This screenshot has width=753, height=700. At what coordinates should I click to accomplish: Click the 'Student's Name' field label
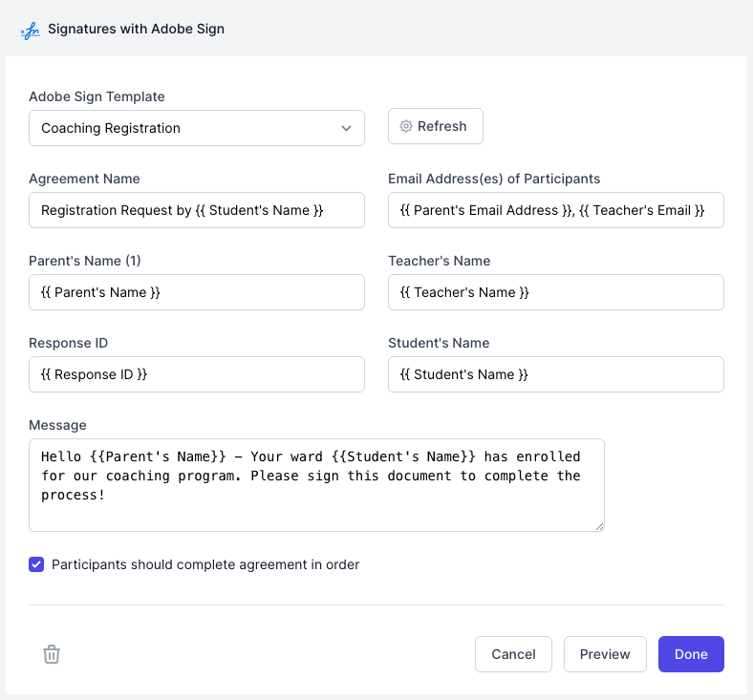tap(439, 343)
